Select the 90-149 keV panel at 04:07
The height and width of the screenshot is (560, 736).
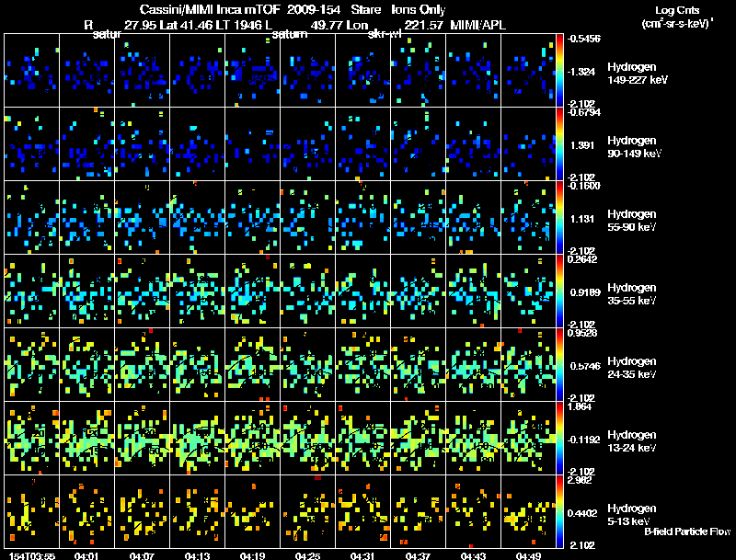click(x=143, y=144)
